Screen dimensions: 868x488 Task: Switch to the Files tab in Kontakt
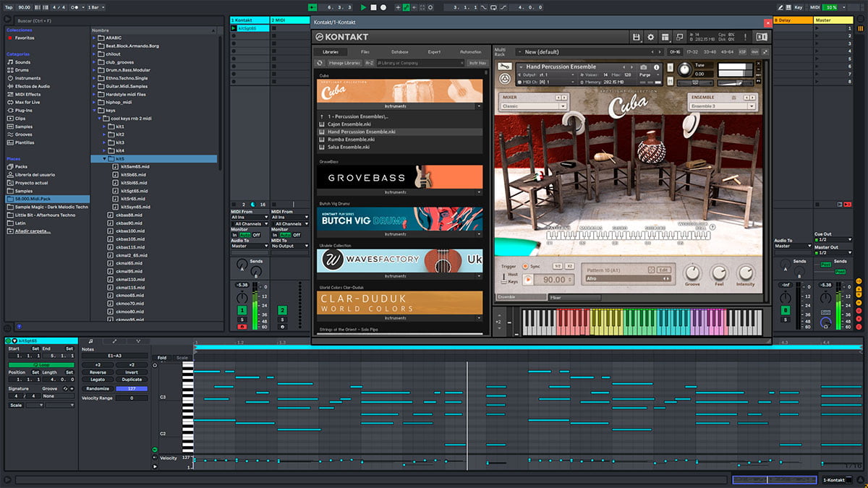[x=365, y=52]
